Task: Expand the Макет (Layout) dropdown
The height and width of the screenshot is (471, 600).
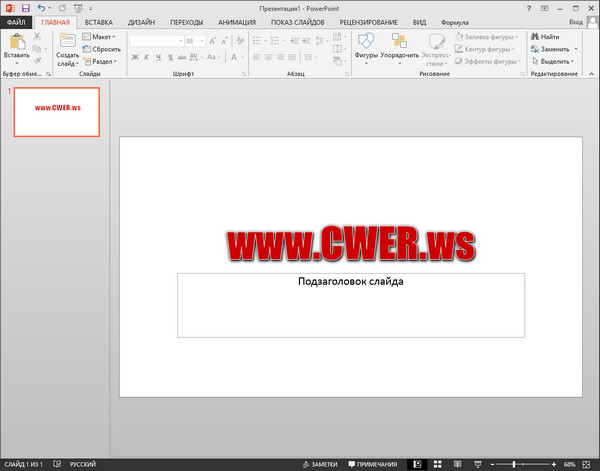Action: (x=99, y=37)
